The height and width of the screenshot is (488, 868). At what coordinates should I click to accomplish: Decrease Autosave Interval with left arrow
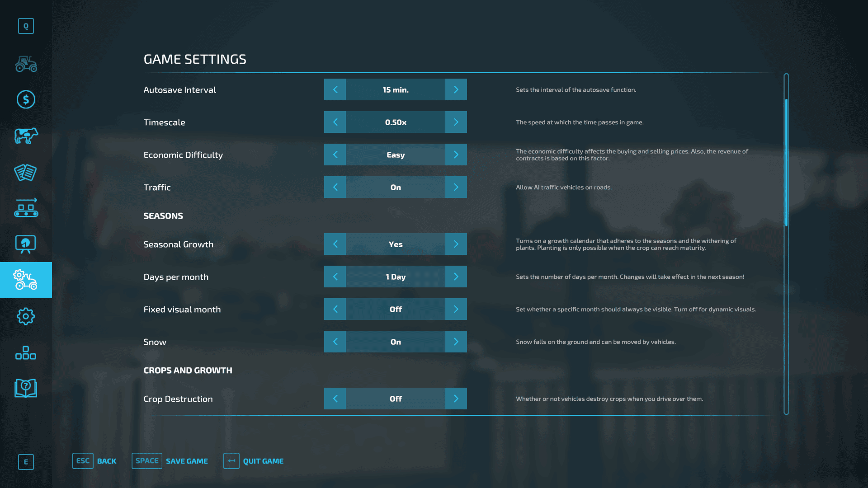click(335, 89)
